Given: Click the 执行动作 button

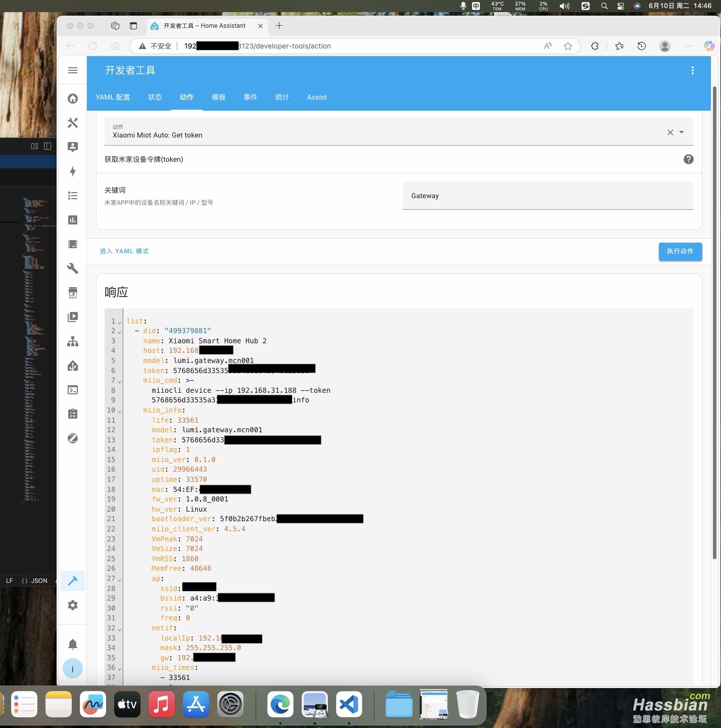Looking at the screenshot, I should point(680,251).
